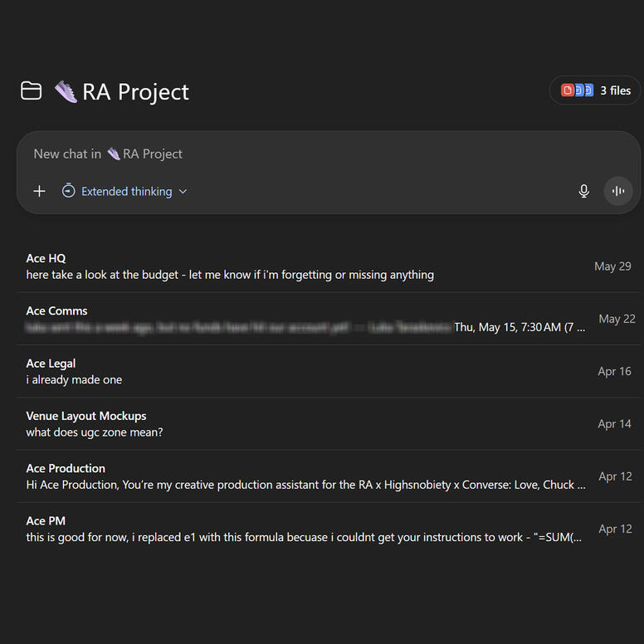Click the "what does ugc zone mean?" preview
The width and height of the screenshot is (644, 644).
pos(95,432)
